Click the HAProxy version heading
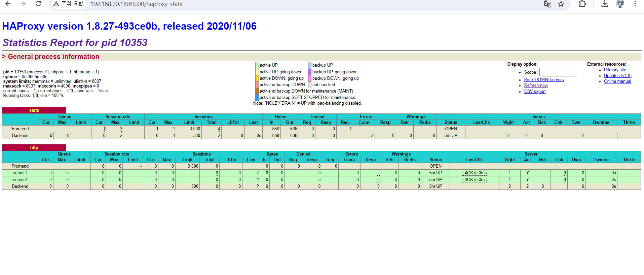 coord(129,26)
